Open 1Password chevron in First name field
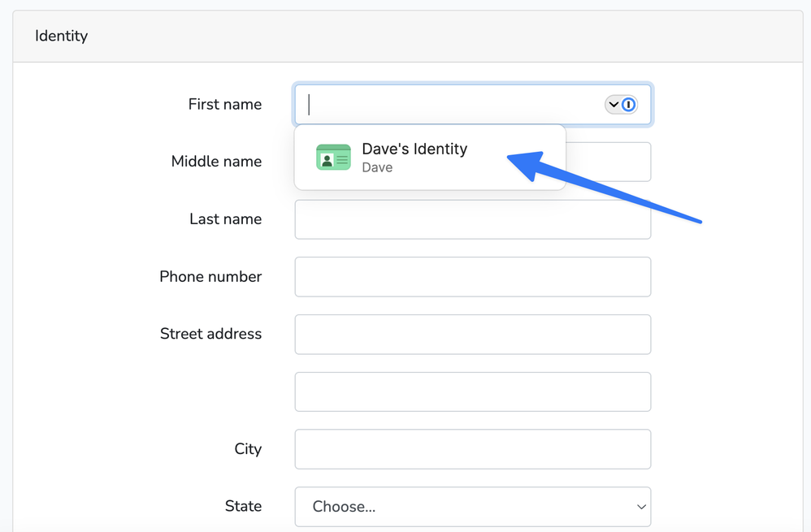 [x=614, y=105]
